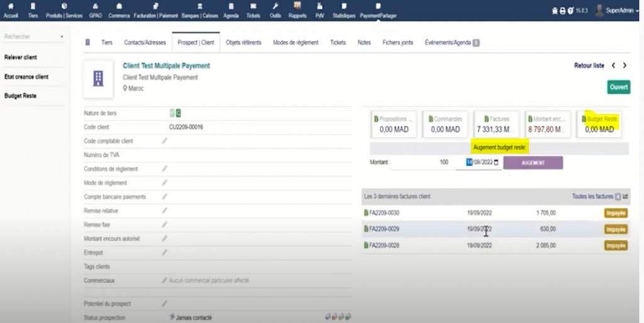Open the Outils wrench menu
The height and width of the screenshot is (323, 644).
click(275, 6)
